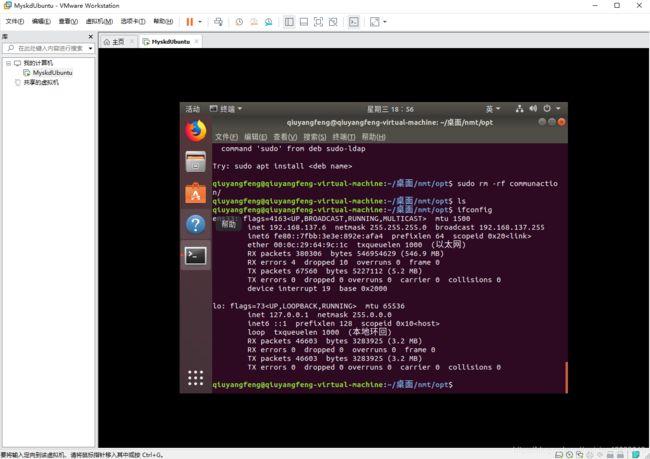Click the console view toolbar icon

pos(354,22)
